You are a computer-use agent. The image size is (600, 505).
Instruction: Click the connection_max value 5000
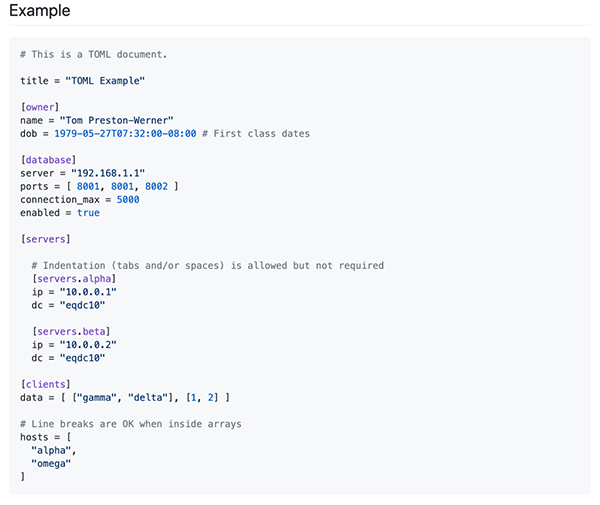tap(128, 199)
